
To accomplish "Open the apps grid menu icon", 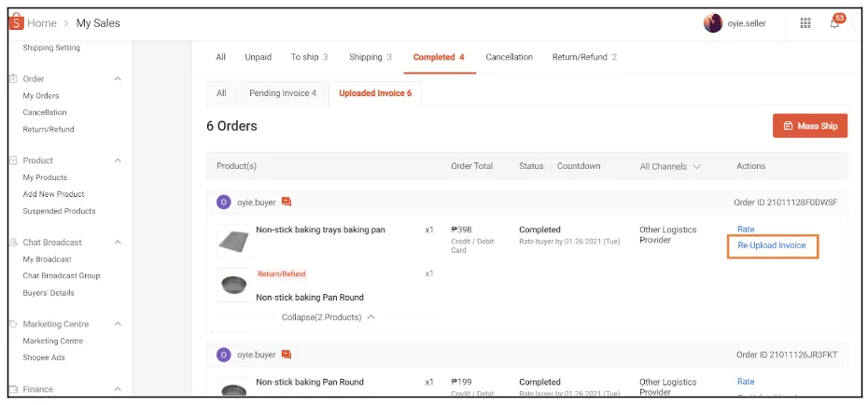I will click(805, 23).
